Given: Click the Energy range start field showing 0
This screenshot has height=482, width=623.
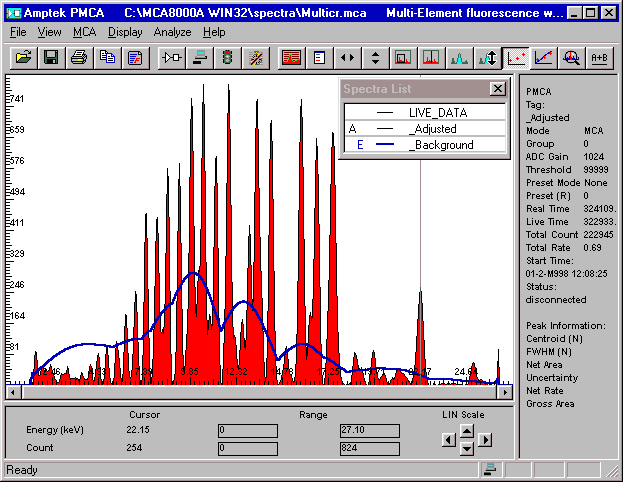Looking at the screenshot, I should (248, 430).
